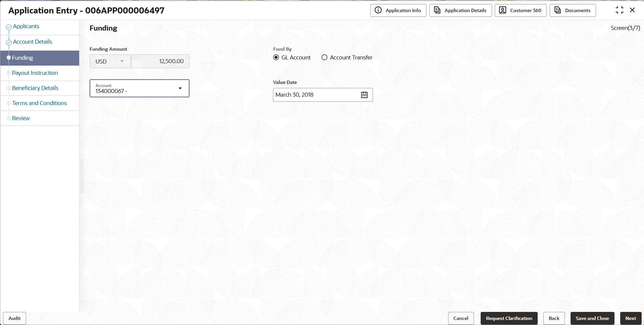This screenshot has width=644, height=325.
Task: Click the Application Info icon
Action: [x=378, y=10]
